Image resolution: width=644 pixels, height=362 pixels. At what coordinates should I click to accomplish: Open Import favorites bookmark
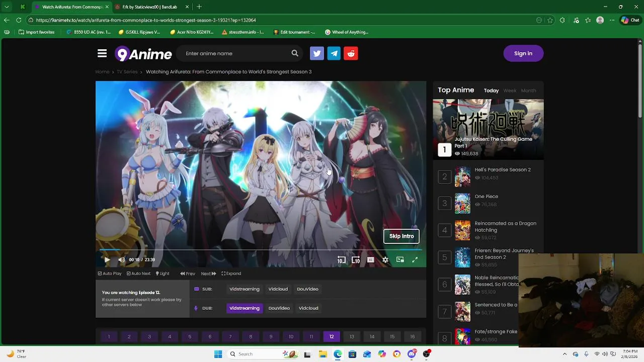pos(37,32)
